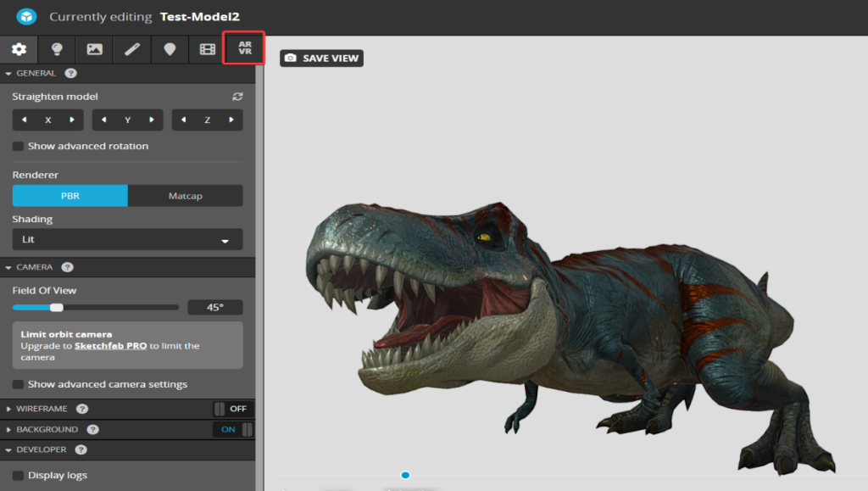Expand the BACKGROUND section
Viewport: 868px width, 491px height.
[x=8, y=430]
